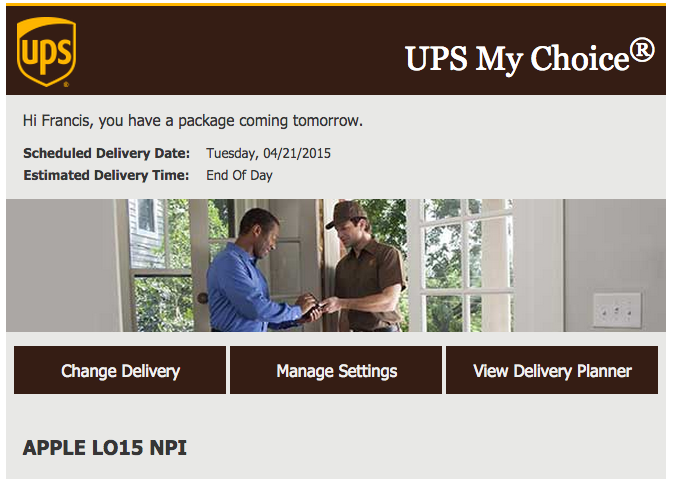
Task: Click the Hi Francis greeting text
Action: point(193,121)
